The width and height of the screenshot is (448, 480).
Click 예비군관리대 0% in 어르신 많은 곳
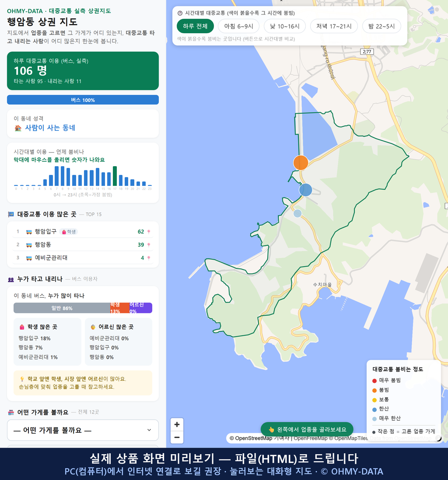pyautogui.click(x=109, y=338)
